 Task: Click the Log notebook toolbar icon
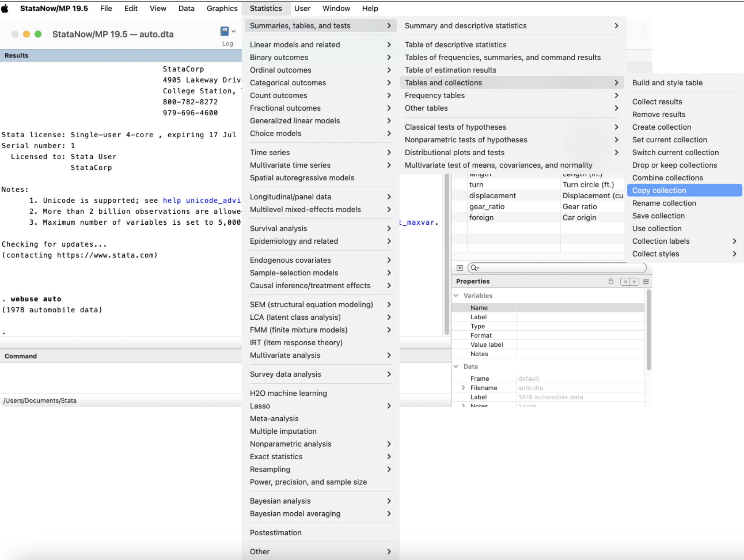tap(224, 32)
